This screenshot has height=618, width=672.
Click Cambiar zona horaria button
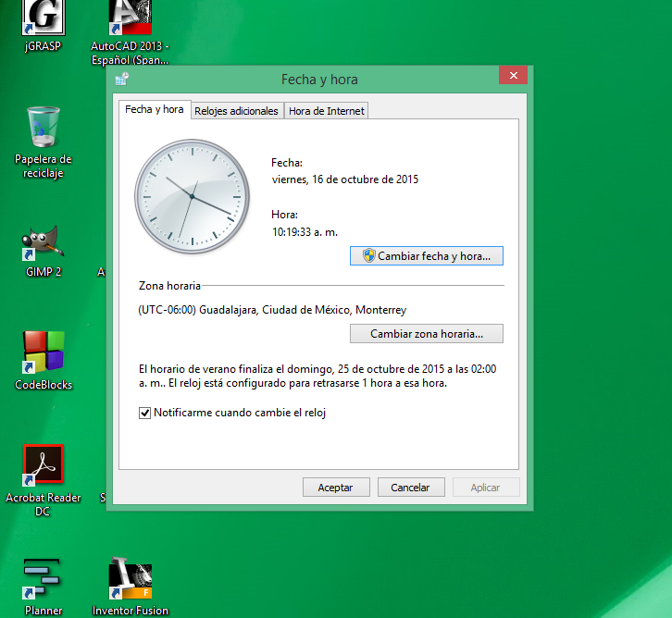pyautogui.click(x=426, y=333)
